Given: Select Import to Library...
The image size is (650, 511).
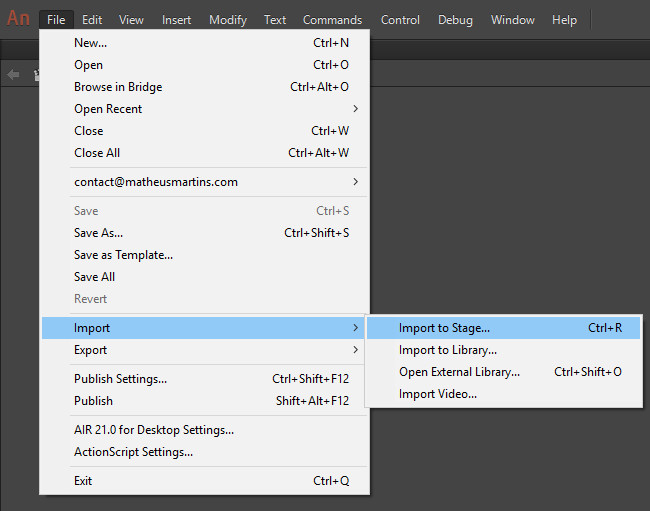Looking at the screenshot, I should click(504, 350).
